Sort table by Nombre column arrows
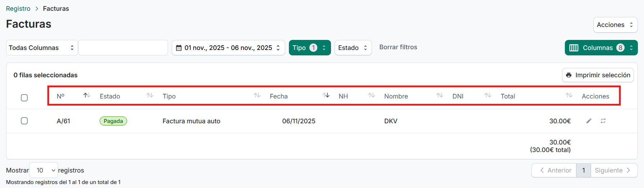Screen dimensions: 644x188 440,95
